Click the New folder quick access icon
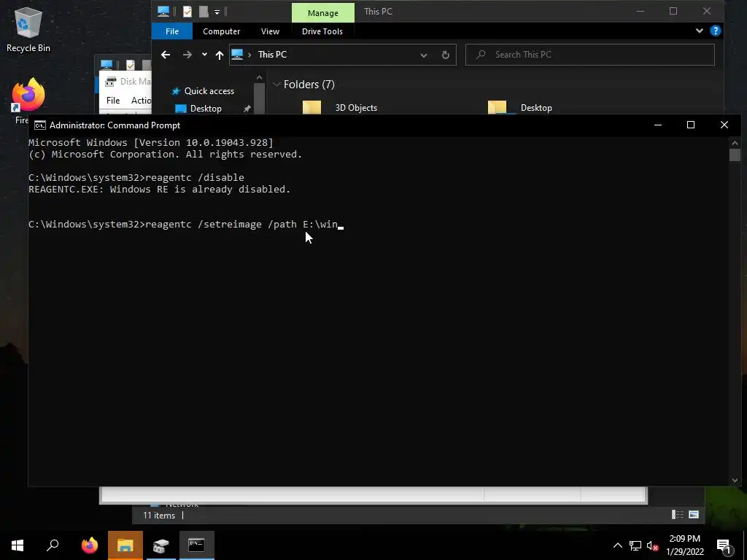The height and width of the screenshot is (560, 747). 204,12
